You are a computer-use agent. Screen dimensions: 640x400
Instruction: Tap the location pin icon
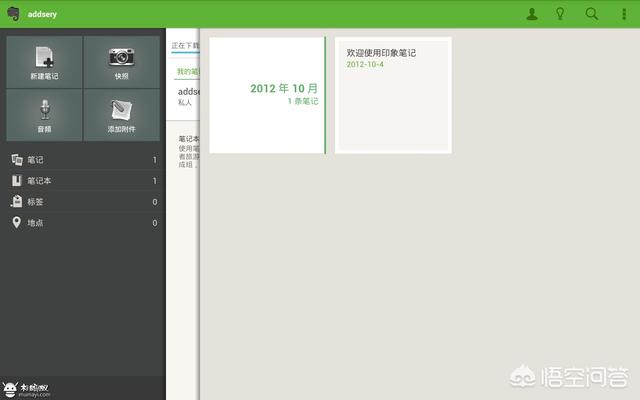click(x=16, y=222)
